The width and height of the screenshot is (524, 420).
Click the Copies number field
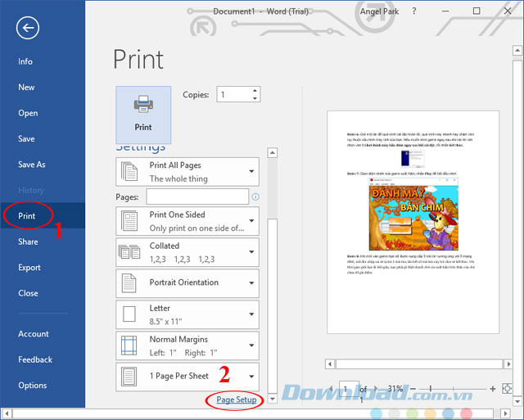[x=238, y=94]
